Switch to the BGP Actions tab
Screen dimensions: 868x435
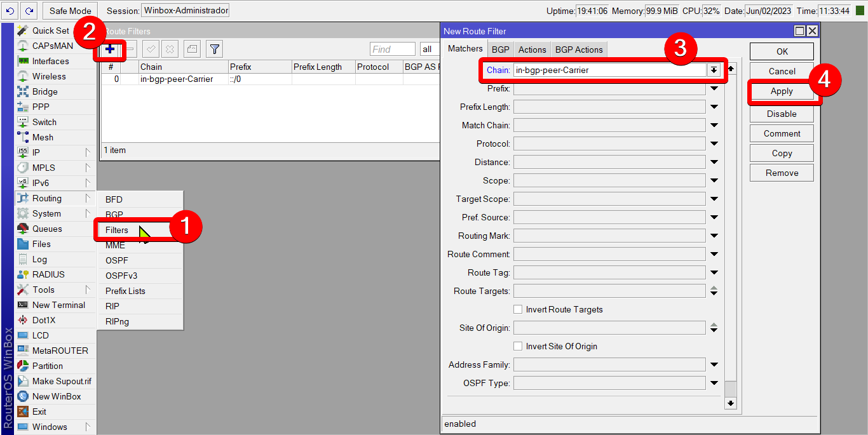pyautogui.click(x=578, y=50)
